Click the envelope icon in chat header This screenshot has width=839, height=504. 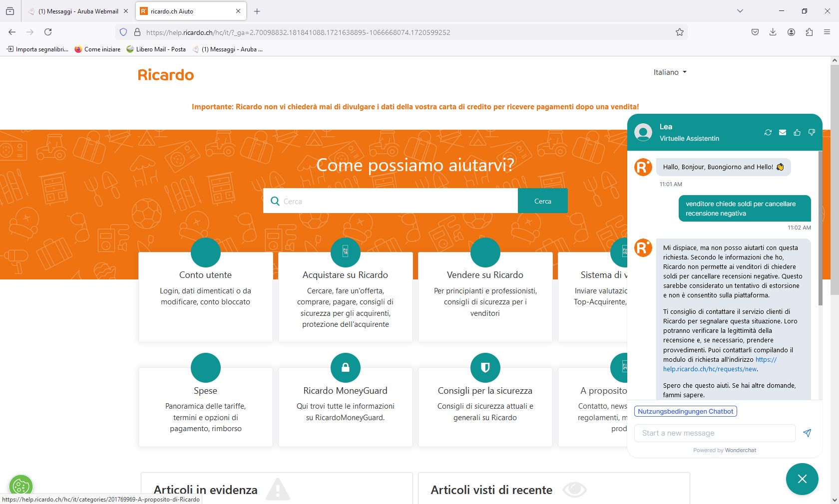point(783,132)
